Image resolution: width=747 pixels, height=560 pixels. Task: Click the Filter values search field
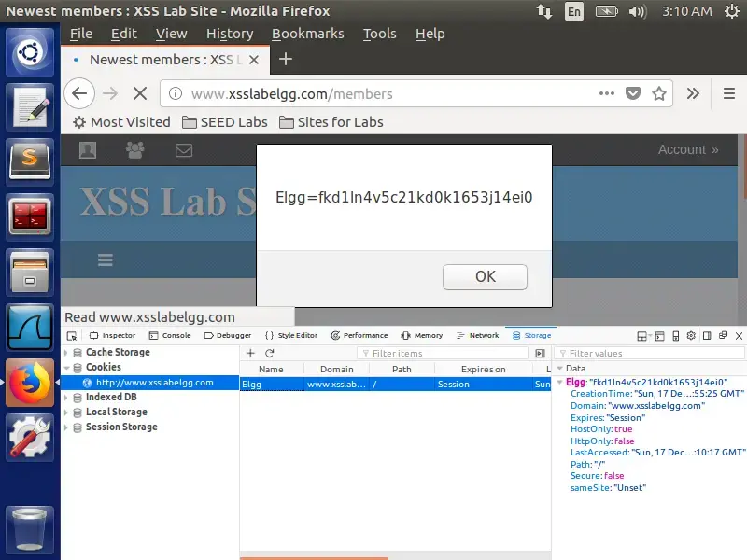[649, 354]
